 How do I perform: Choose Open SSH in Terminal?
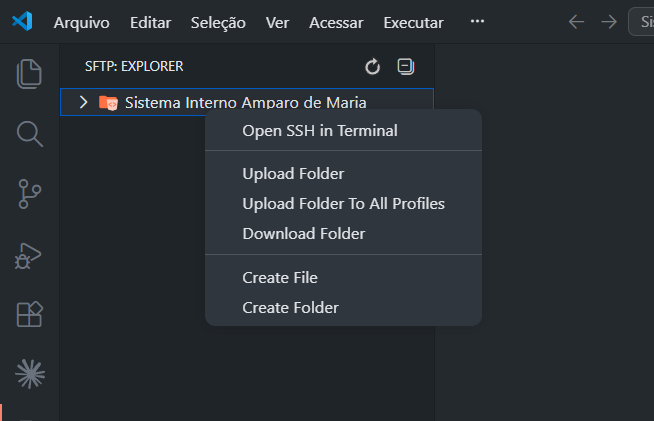[343, 131]
